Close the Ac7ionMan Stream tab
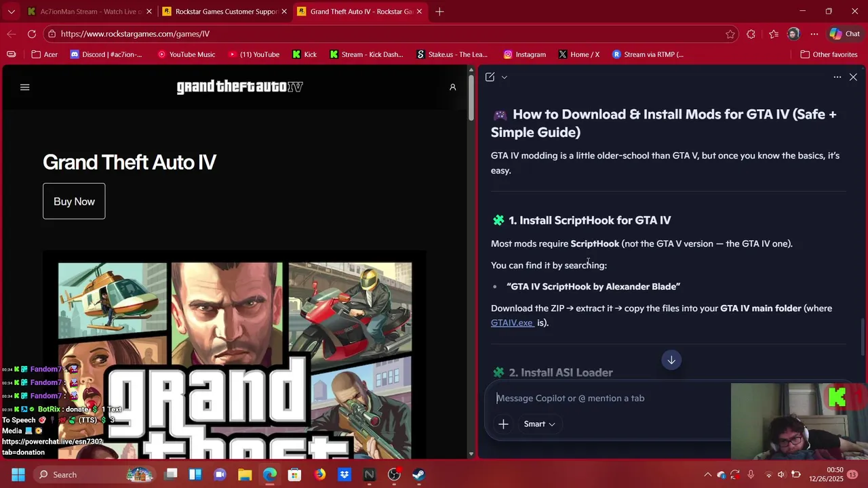868x488 pixels. [x=149, y=12]
